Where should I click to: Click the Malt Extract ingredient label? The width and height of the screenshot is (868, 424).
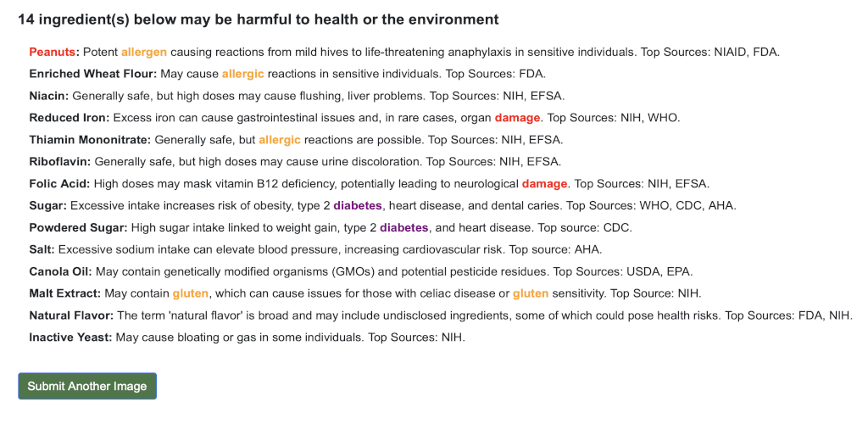coord(64,293)
